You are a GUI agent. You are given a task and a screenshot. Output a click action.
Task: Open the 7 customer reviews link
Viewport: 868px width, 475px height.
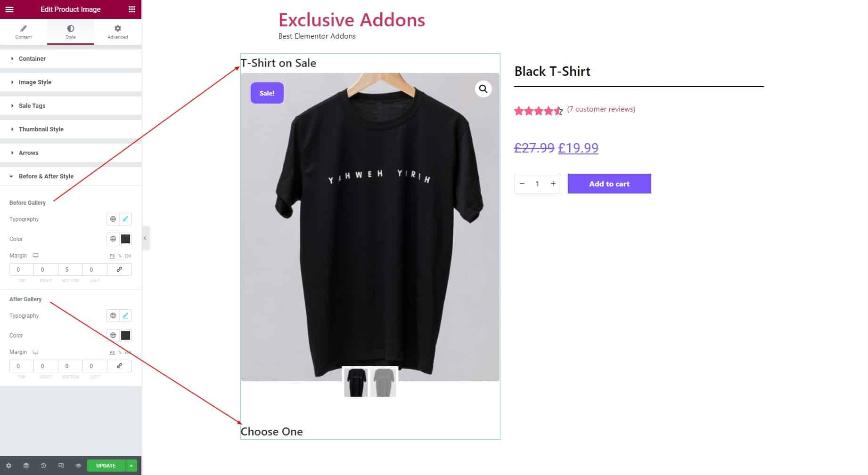tap(601, 109)
